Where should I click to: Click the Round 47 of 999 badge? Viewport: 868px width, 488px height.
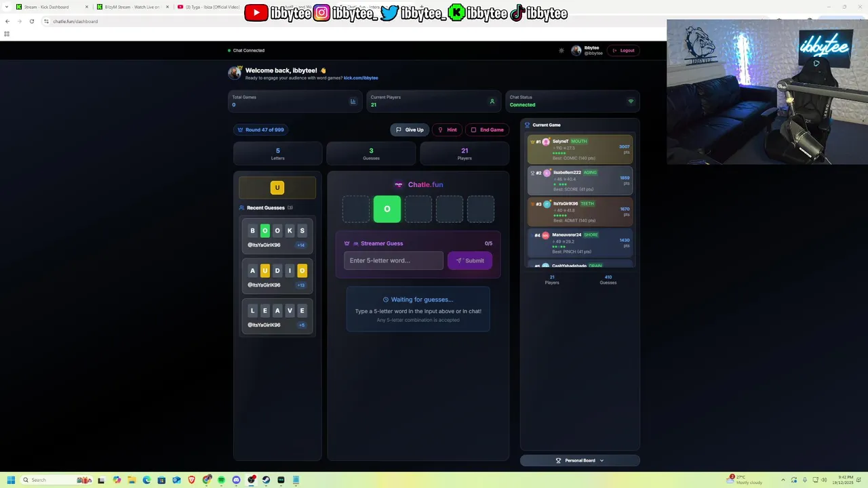(261, 129)
